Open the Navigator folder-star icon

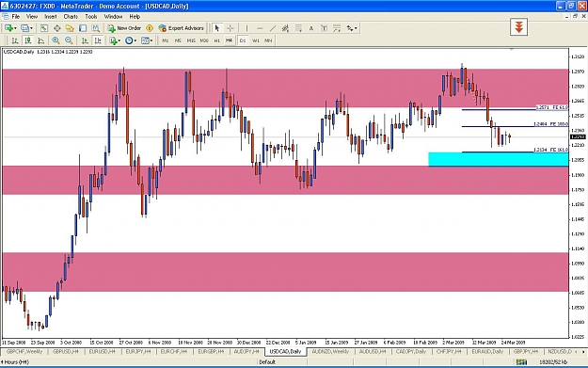coord(70,28)
